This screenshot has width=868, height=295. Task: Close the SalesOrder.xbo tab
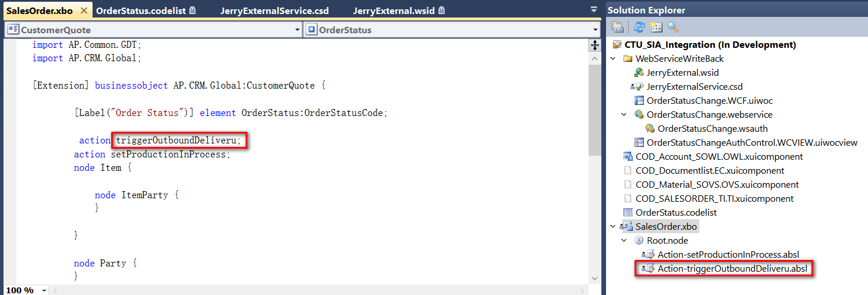point(84,10)
